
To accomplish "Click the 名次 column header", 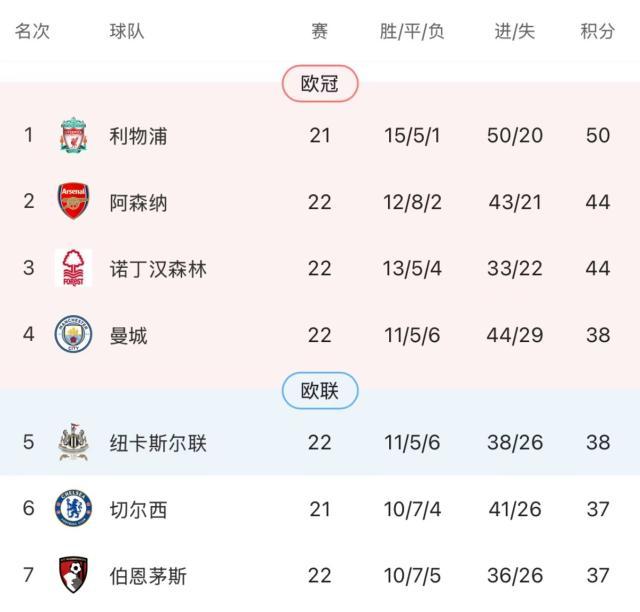I will [32, 31].
